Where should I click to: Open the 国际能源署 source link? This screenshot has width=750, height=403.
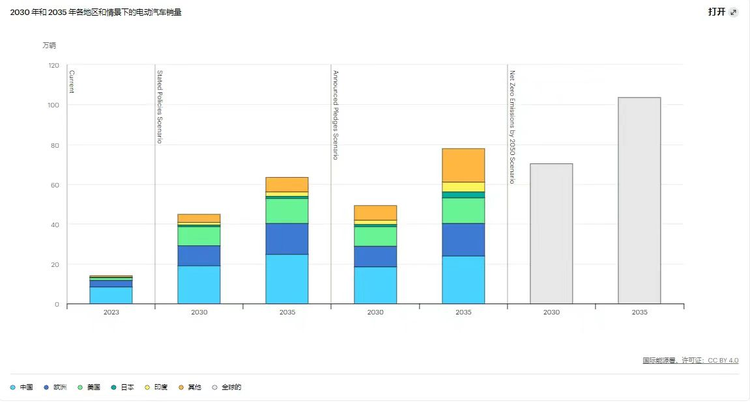pyautogui.click(x=660, y=360)
